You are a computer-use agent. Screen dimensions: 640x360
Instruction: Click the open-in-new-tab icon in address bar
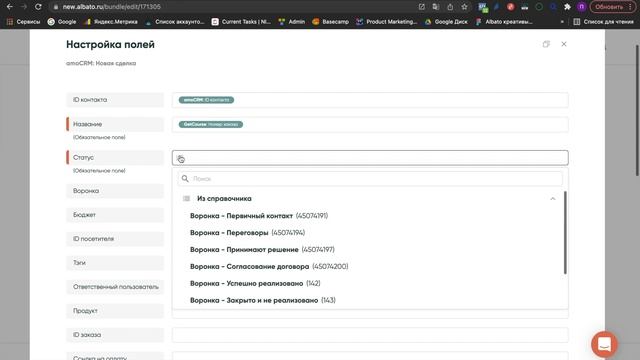(x=422, y=7)
